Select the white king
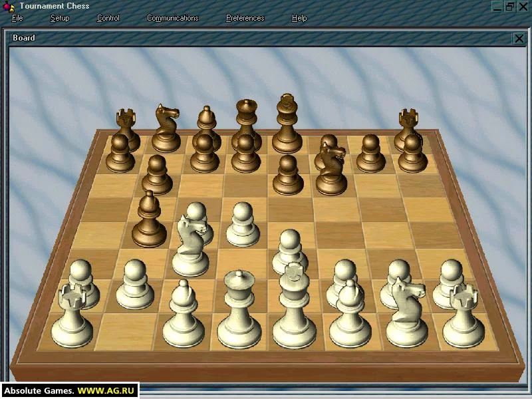The image size is (532, 399). point(294,305)
